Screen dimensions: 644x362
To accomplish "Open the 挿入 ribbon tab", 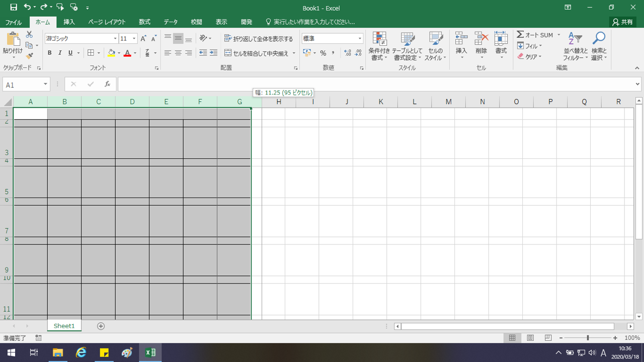I will coord(69,22).
